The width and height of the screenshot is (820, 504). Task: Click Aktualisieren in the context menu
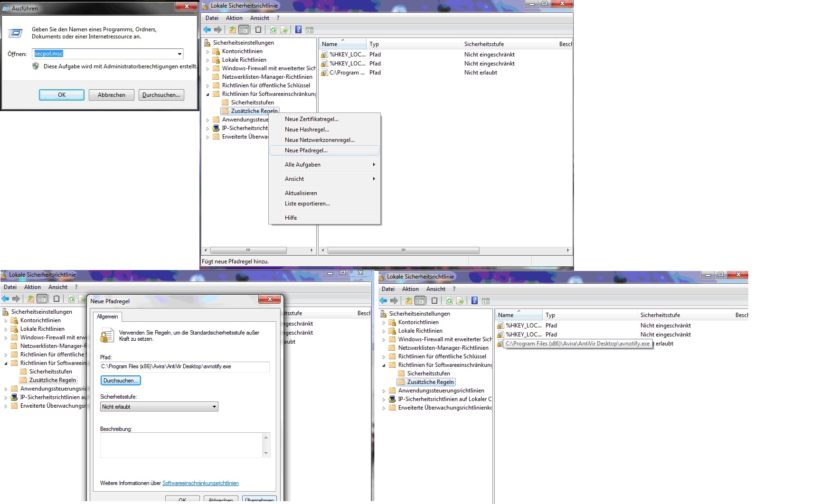tap(324, 193)
